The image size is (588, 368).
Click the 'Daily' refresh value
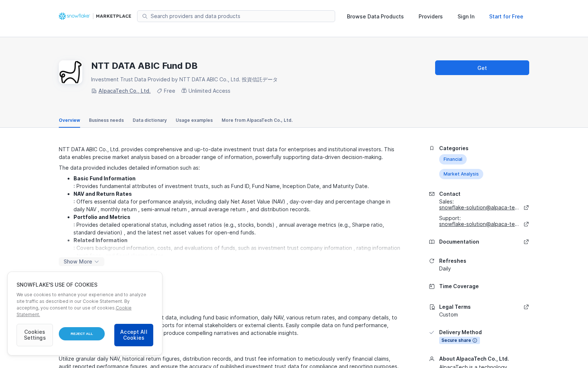[x=445, y=269]
